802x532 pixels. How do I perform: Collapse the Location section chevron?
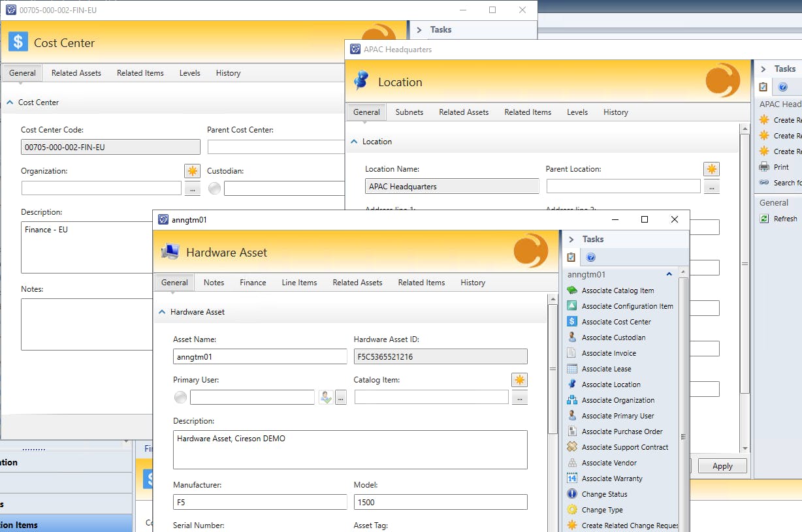coord(354,142)
